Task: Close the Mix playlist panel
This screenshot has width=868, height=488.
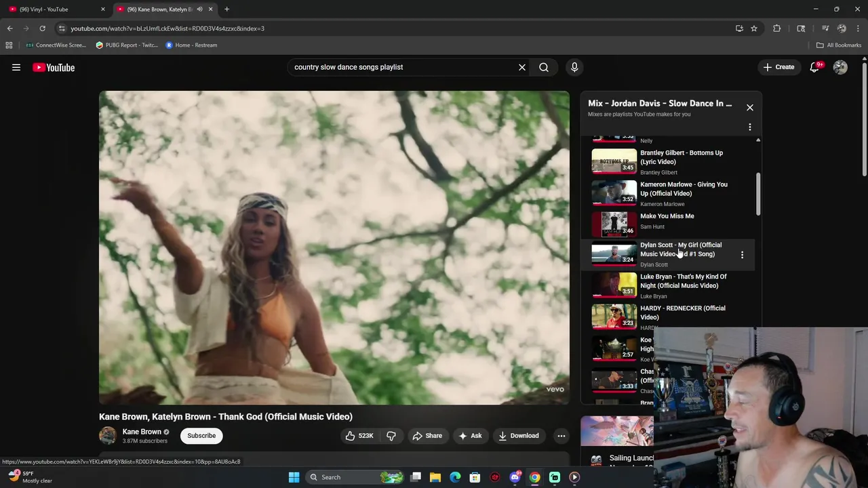Action: [750, 108]
